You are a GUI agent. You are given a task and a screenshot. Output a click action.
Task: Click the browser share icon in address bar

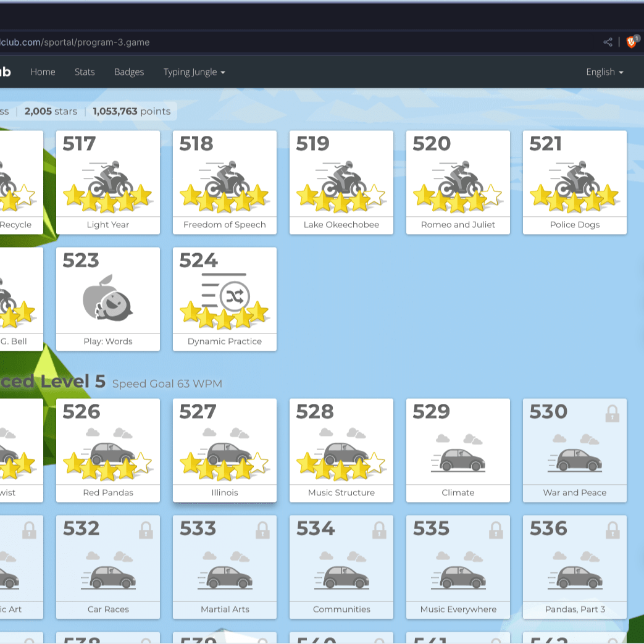608,42
